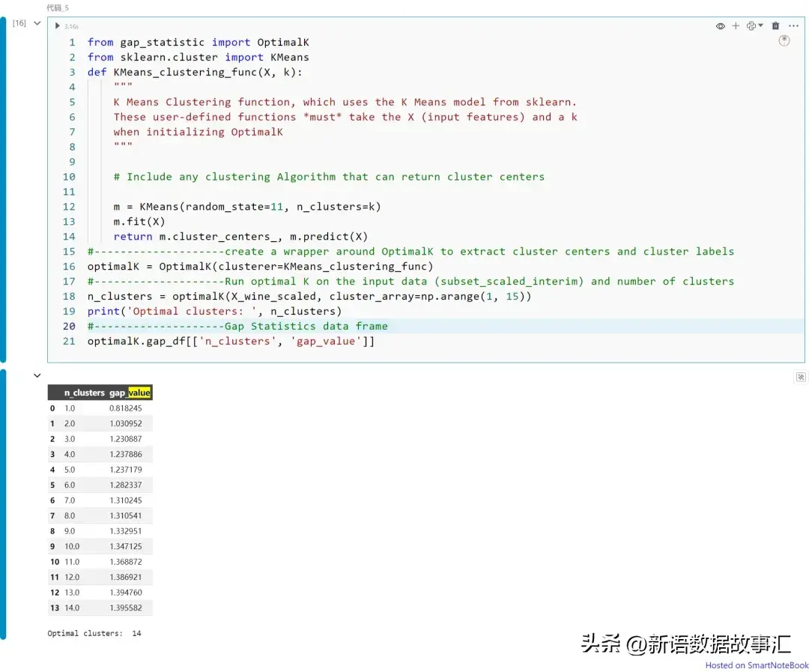Select the gap value 1.368872

(x=125, y=562)
